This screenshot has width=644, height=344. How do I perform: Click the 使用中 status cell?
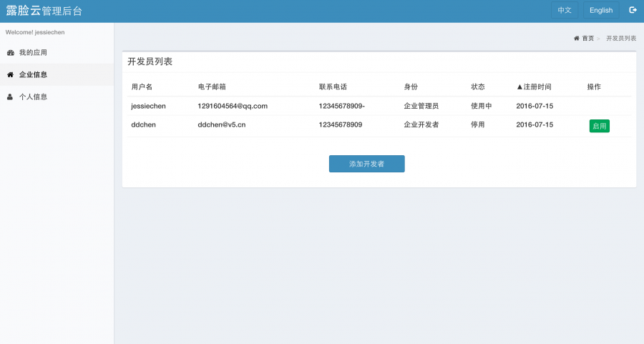point(482,106)
